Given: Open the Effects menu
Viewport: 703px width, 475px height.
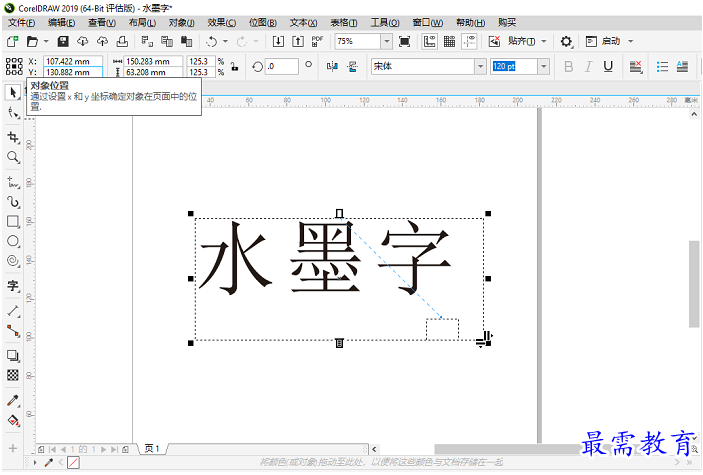Looking at the screenshot, I should 221,22.
